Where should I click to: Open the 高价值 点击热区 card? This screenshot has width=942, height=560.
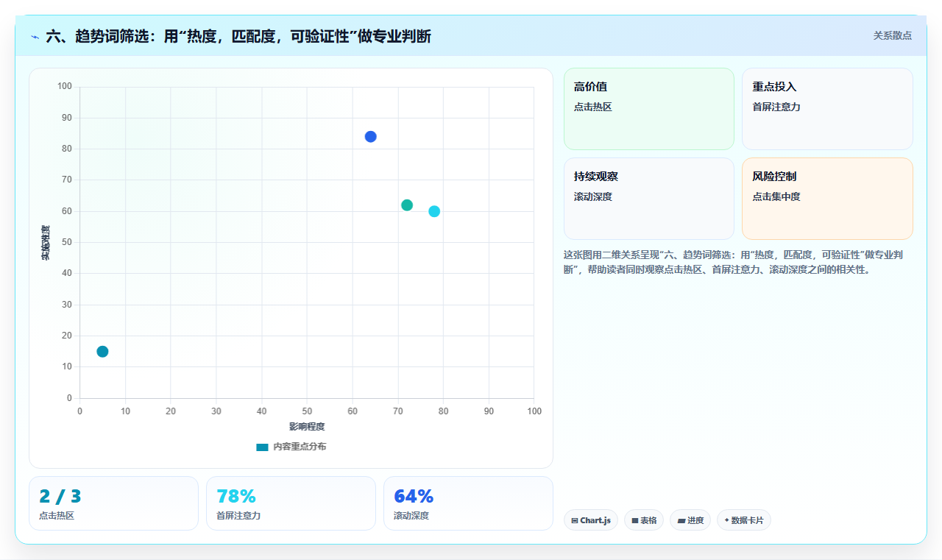649,109
